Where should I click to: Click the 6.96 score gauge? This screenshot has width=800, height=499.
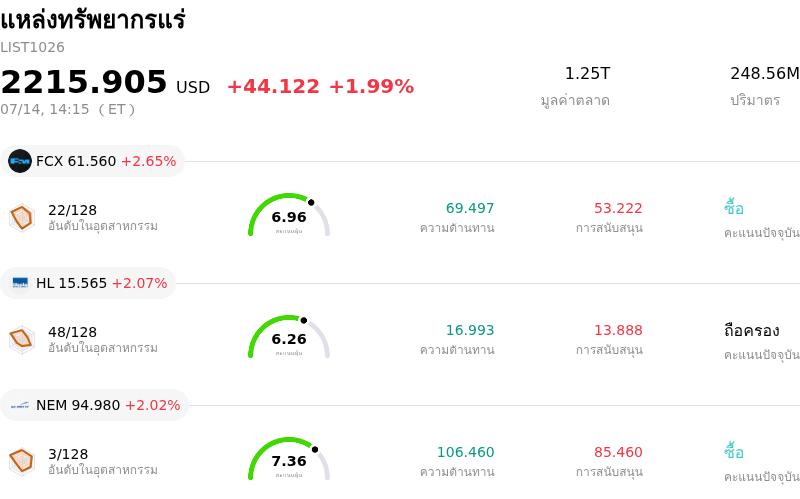pos(289,215)
